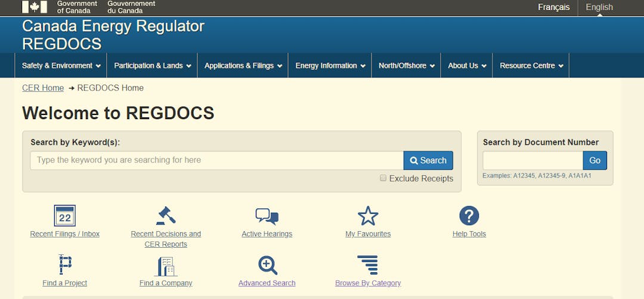Click the building Find a Company icon
Viewport: 644px width, 299px height.
click(x=166, y=266)
